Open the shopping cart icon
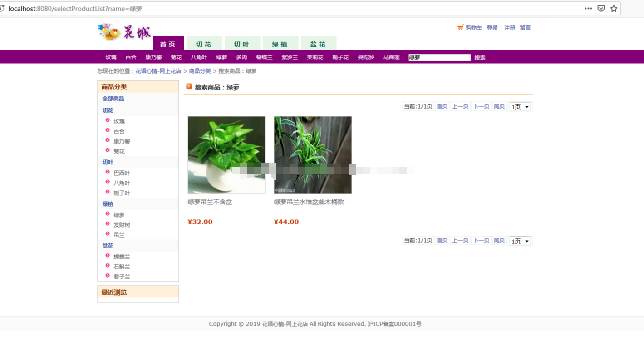 tap(461, 28)
